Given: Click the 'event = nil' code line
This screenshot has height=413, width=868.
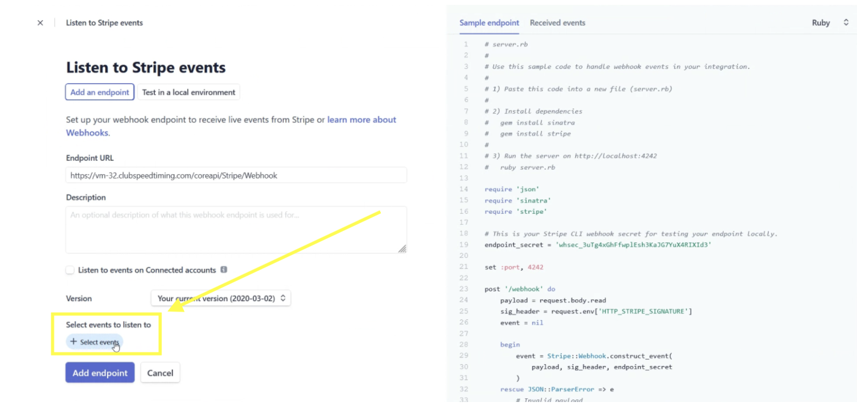Looking at the screenshot, I should 521,322.
